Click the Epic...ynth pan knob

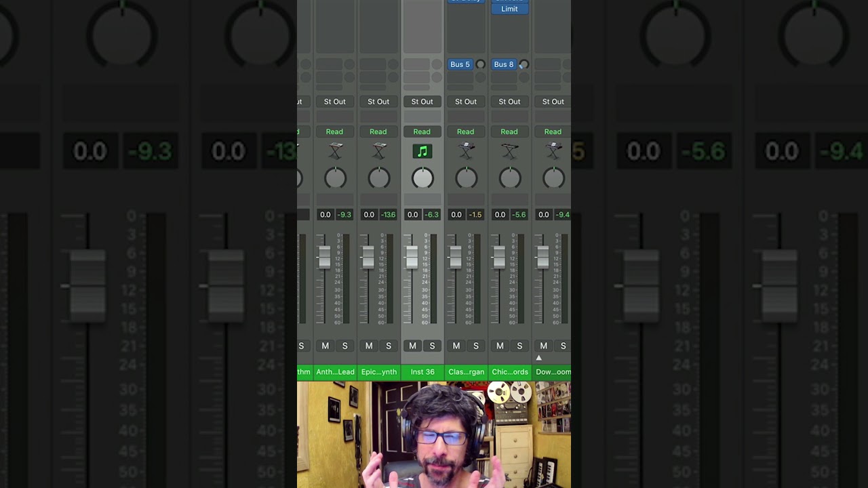[379, 178]
